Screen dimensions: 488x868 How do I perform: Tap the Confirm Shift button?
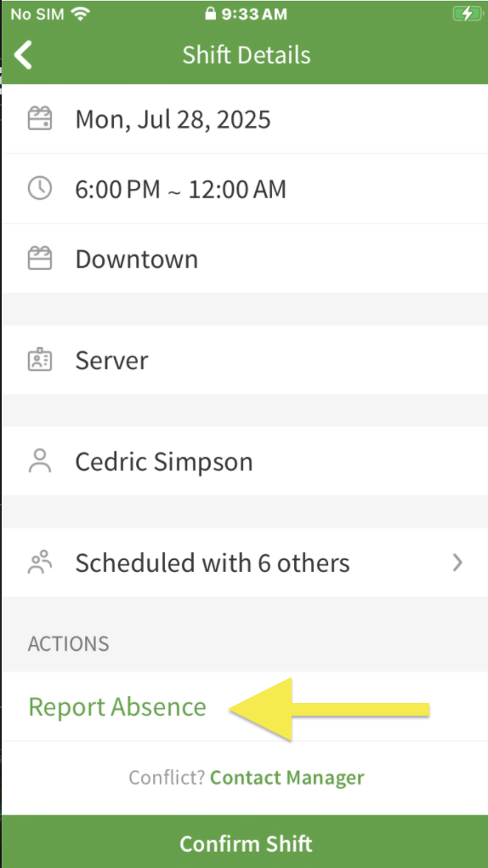pos(245,842)
